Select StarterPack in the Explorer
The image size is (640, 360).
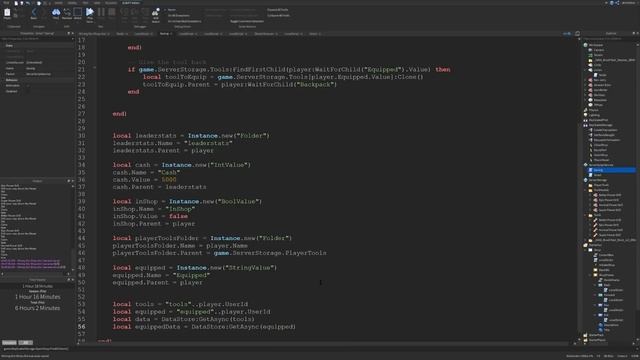[596, 335]
